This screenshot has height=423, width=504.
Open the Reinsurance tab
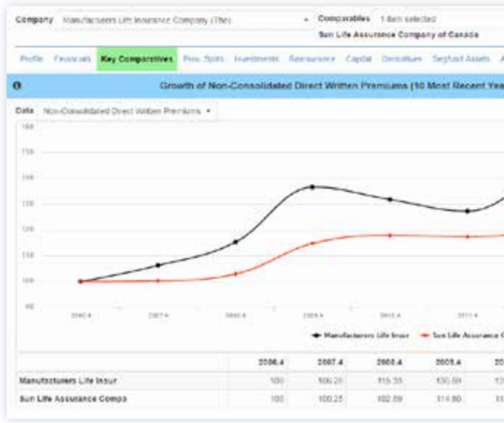click(312, 59)
